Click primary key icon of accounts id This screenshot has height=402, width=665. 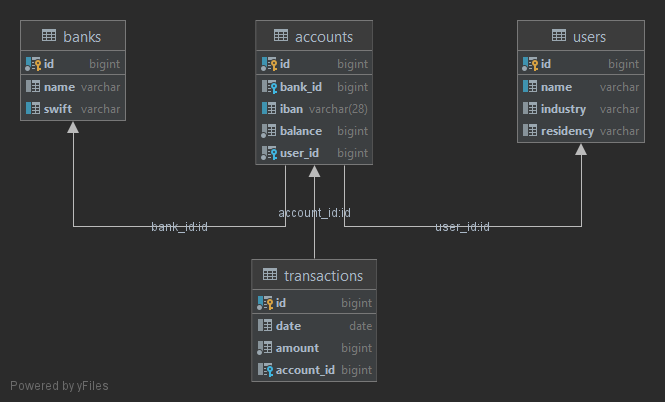(269, 64)
